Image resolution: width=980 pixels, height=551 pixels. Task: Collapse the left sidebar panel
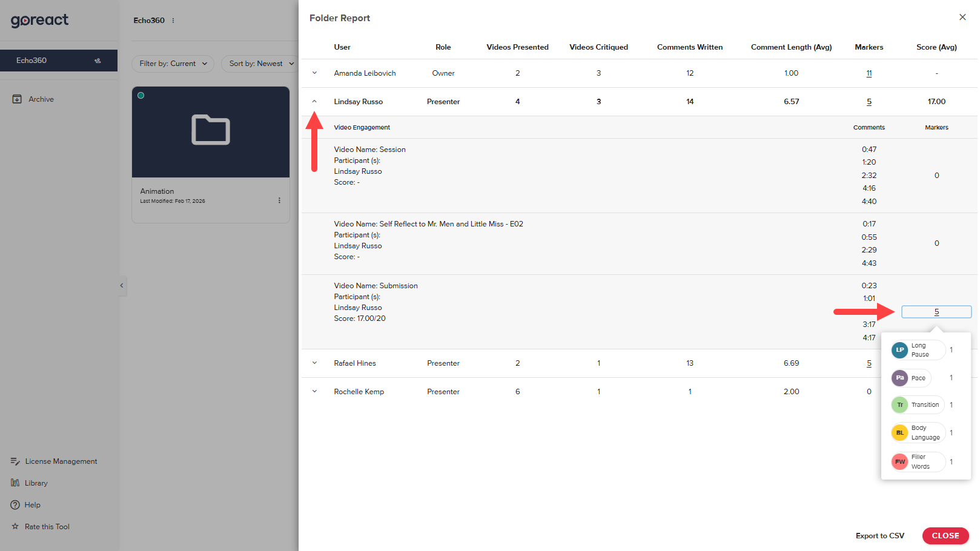122,286
